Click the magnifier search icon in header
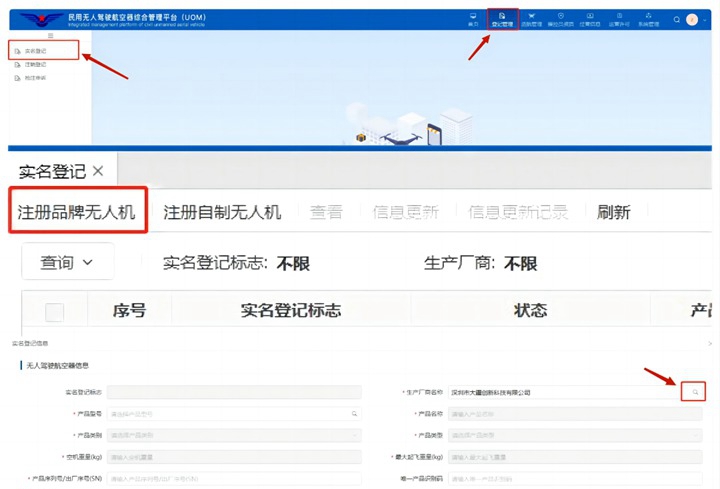Viewport: 720px width, 489px height. pos(677,19)
